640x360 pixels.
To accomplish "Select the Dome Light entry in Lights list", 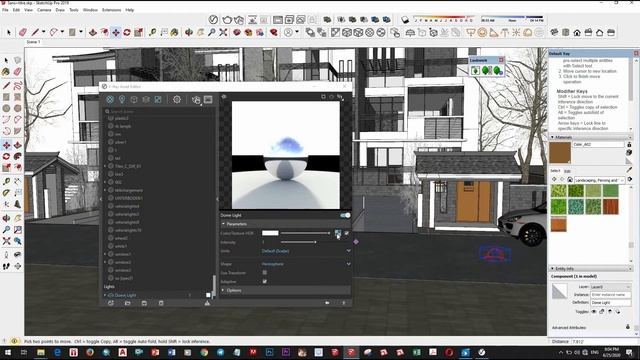I will (125, 295).
